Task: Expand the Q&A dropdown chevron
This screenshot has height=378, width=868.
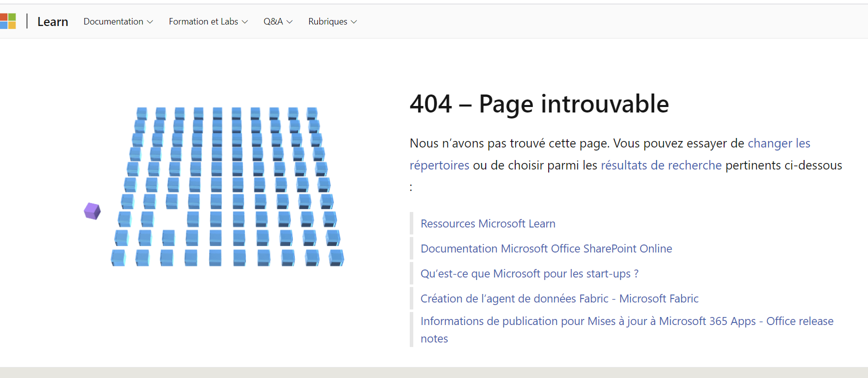Action: click(x=289, y=22)
